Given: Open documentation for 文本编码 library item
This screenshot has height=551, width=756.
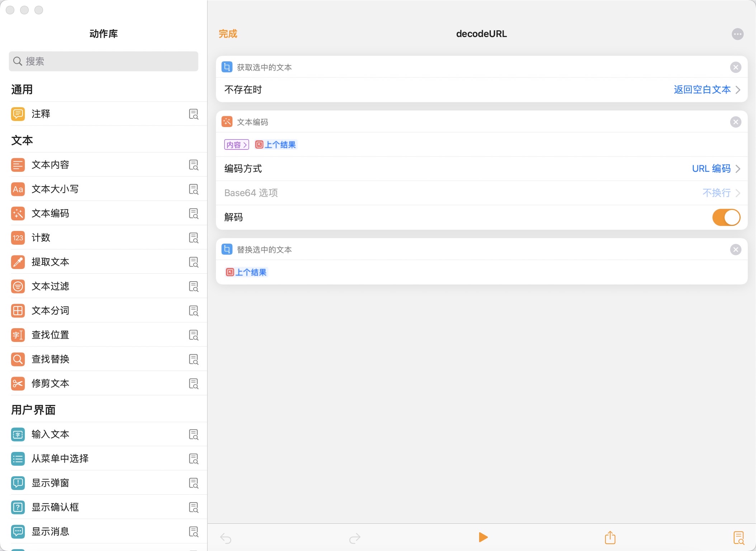Looking at the screenshot, I should pyautogui.click(x=194, y=213).
